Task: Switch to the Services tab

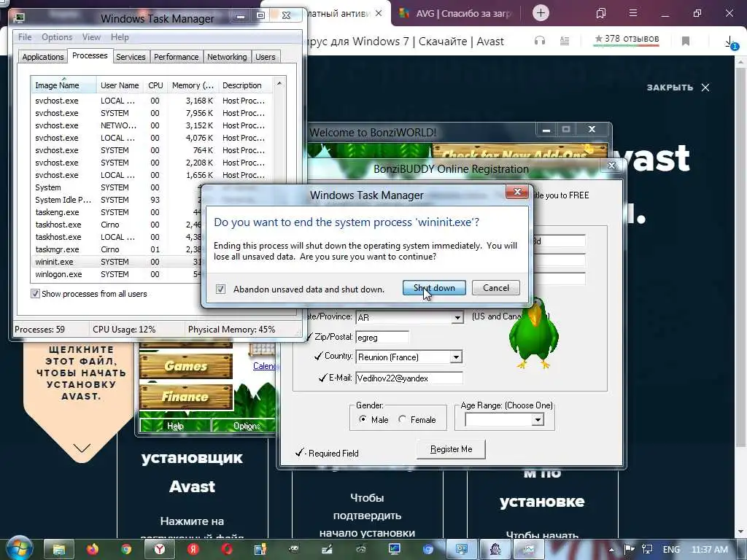Action: (x=131, y=57)
